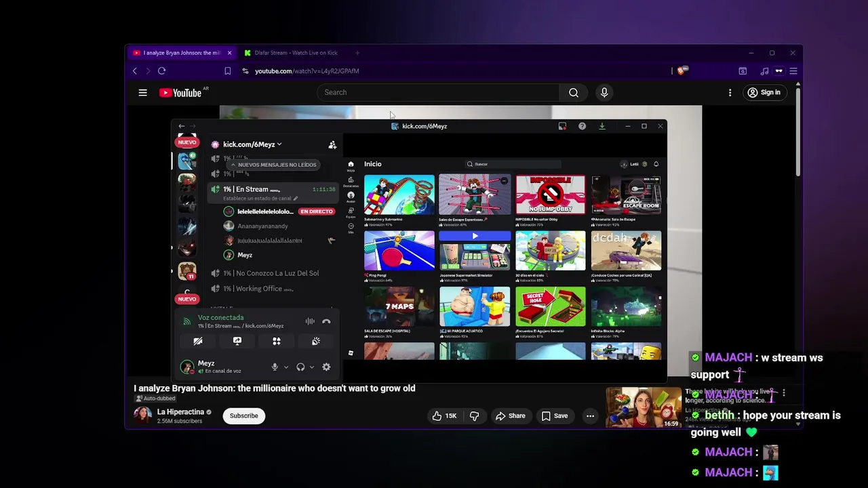Deafen audio with the headphones icon

(300, 367)
